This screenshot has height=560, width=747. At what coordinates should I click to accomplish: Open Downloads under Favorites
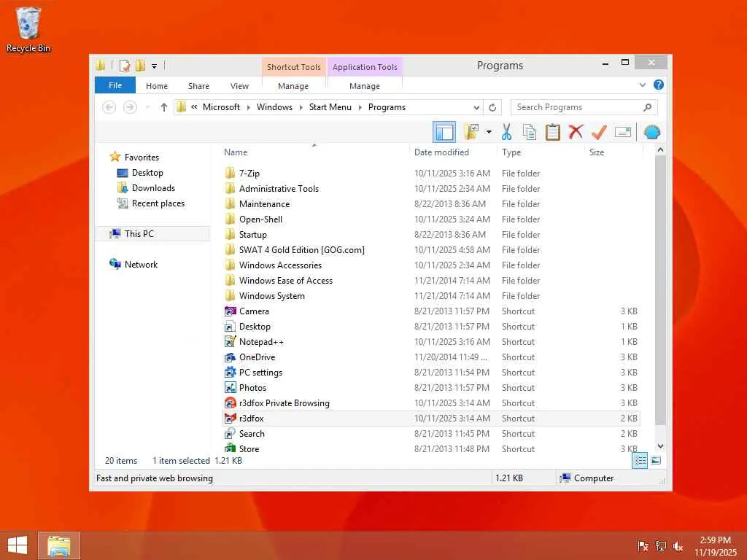tap(153, 188)
